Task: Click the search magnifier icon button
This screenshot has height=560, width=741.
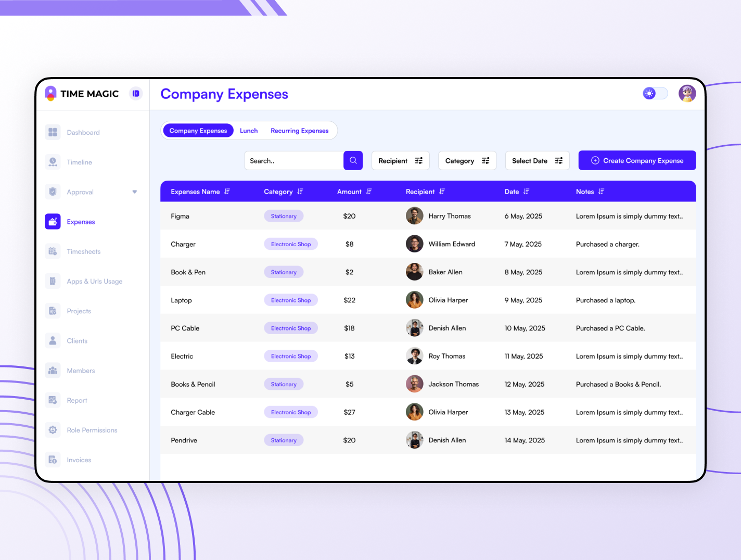Action: coord(353,160)
